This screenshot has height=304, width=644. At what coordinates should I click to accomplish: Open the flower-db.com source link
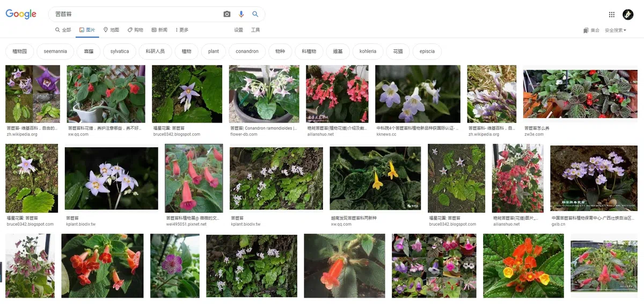[244, 134]
